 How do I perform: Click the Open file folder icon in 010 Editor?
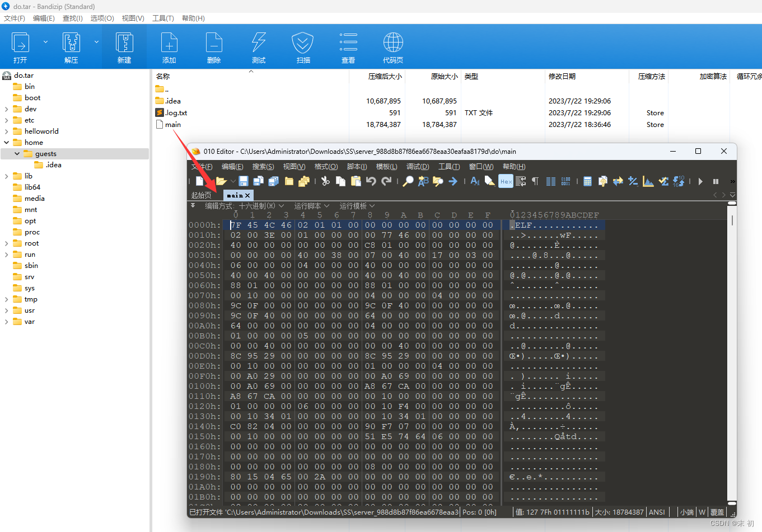(x=221, y=181)
